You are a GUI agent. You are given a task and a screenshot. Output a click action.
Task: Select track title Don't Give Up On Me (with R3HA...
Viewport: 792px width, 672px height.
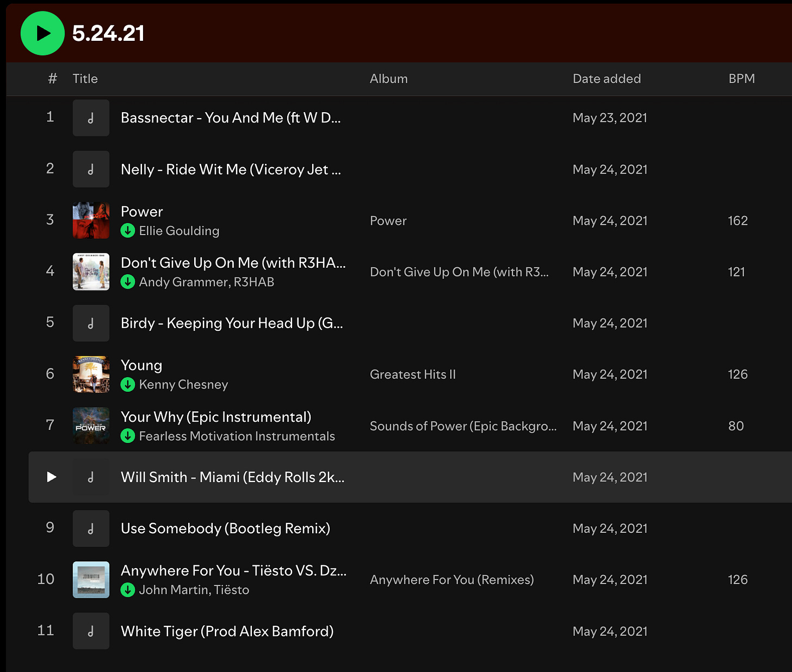233,263
